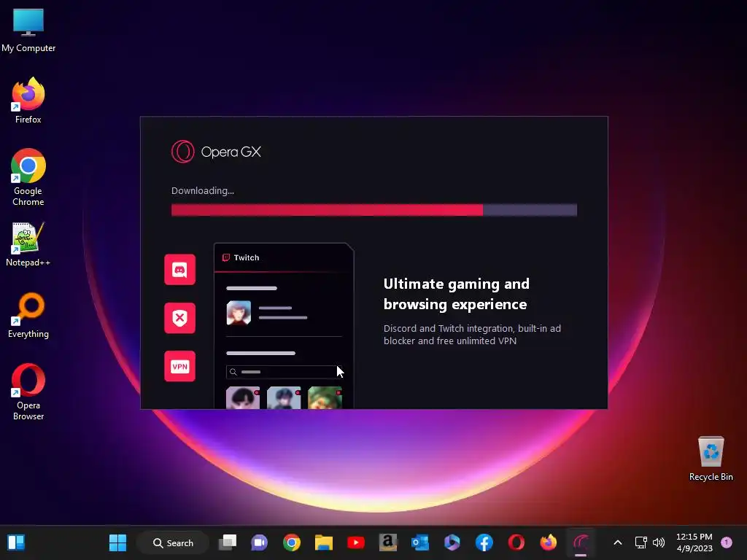Open network settings from the tray

pyautogui.click(x=640, y=542)
